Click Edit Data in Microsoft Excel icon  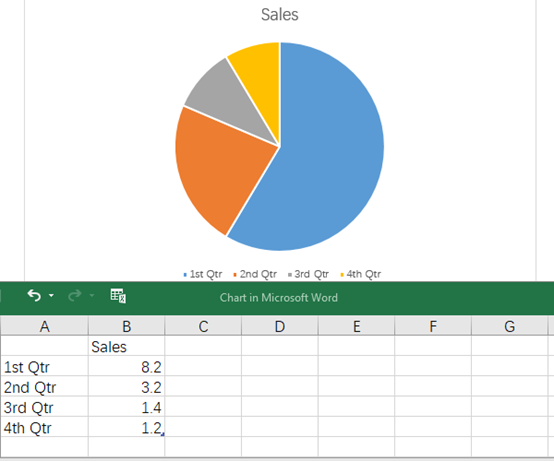coord(118,296)
